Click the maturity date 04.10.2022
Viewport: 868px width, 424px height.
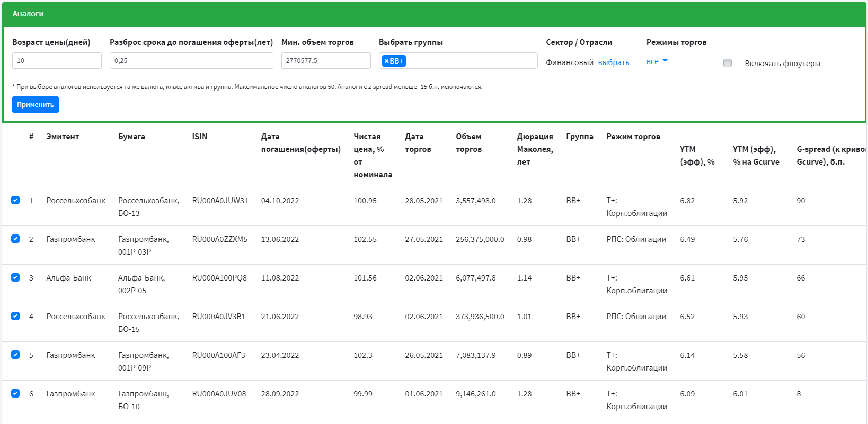coord(280,201)
